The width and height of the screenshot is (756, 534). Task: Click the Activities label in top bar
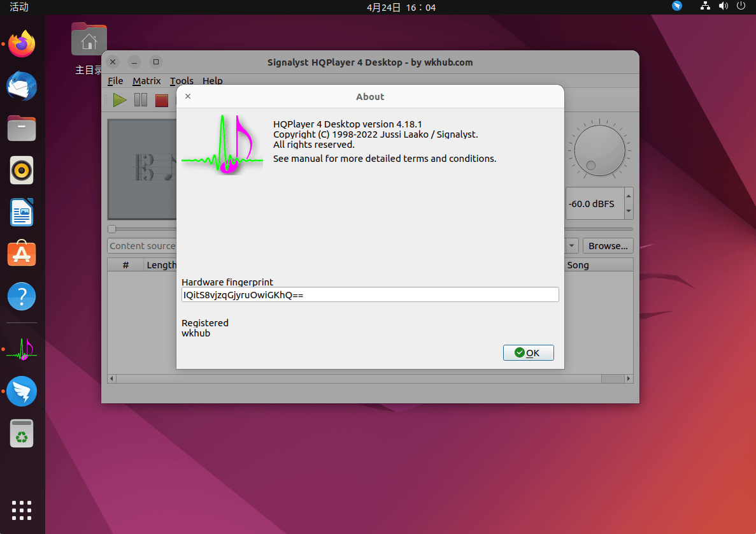coord(19,7)
